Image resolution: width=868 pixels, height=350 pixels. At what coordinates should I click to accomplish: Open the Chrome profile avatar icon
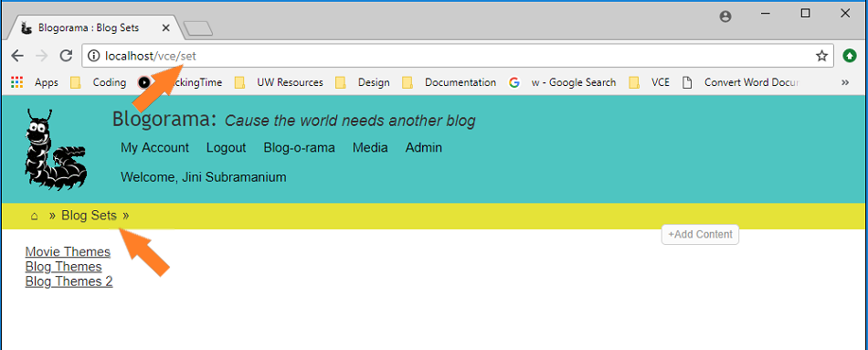725,16
